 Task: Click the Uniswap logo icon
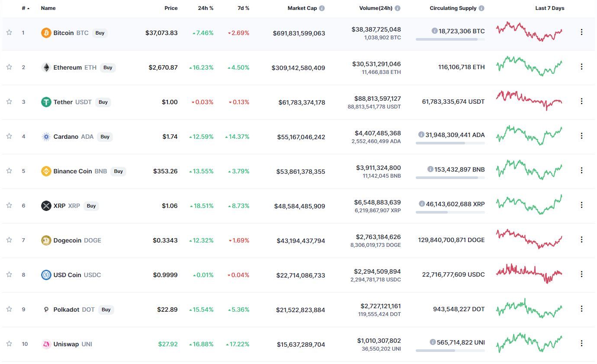click(46, 344)
